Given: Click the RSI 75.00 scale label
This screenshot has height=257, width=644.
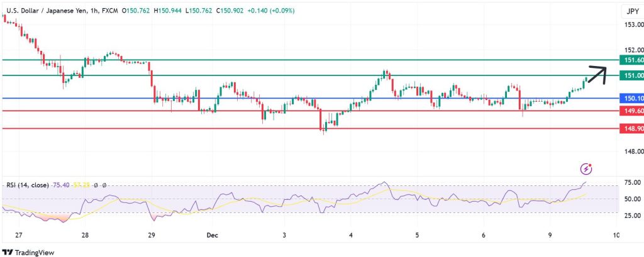Looking at the screenshot, I should pyautogui.click(x=631, y=183).
